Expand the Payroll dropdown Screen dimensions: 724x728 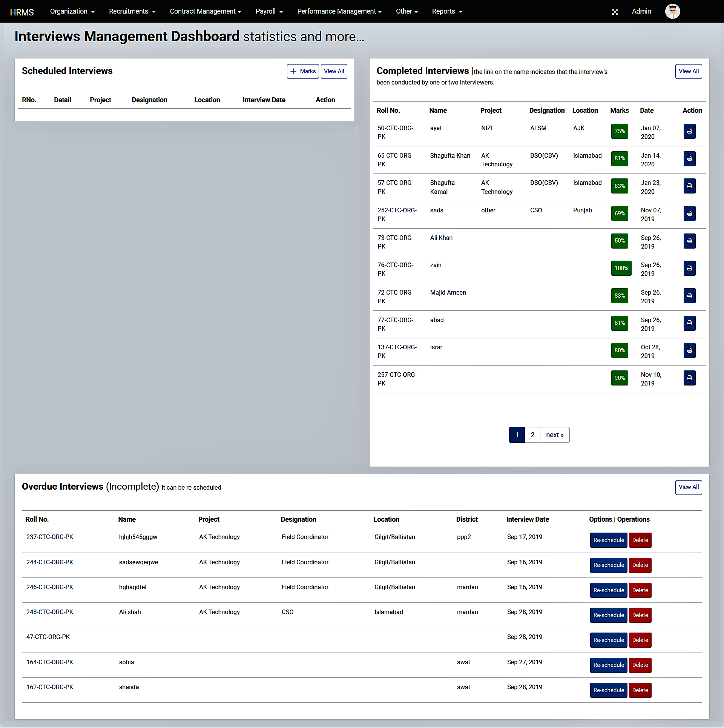point(268,11)
